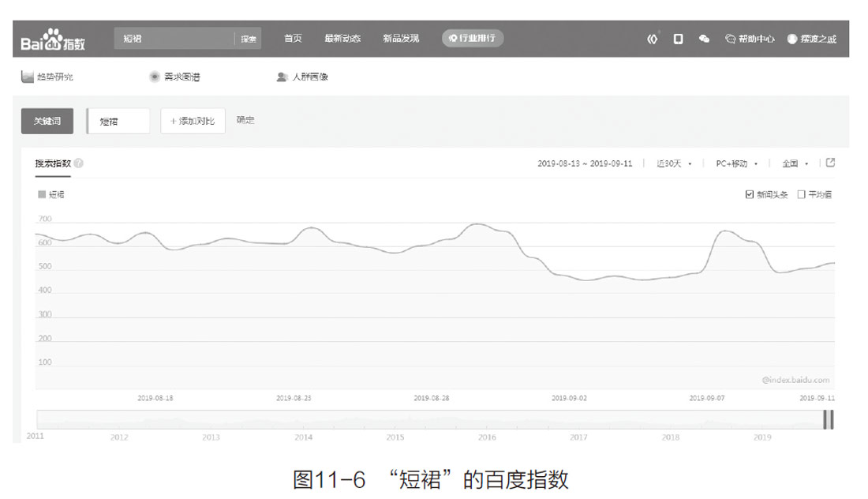Click the timeline range slider handle

pos(828,420)
